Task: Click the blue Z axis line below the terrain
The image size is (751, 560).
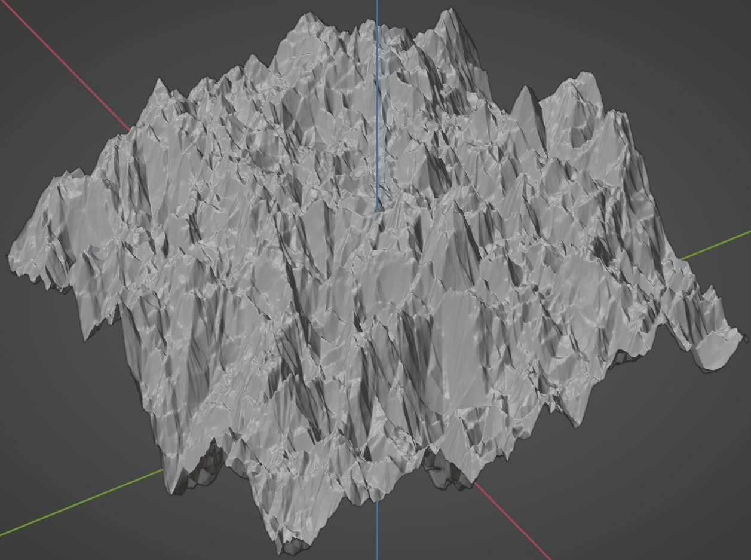Action: (377, 532)
